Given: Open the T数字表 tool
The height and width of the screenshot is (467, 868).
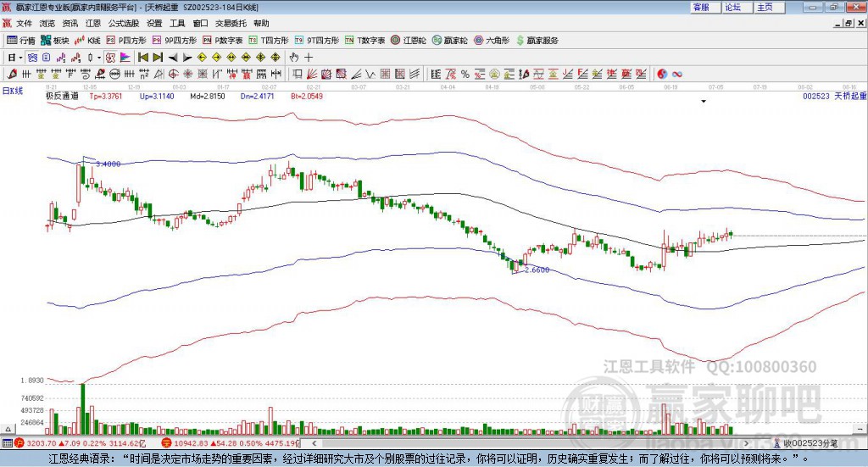Looking at the screenshot, I should 364,41.
